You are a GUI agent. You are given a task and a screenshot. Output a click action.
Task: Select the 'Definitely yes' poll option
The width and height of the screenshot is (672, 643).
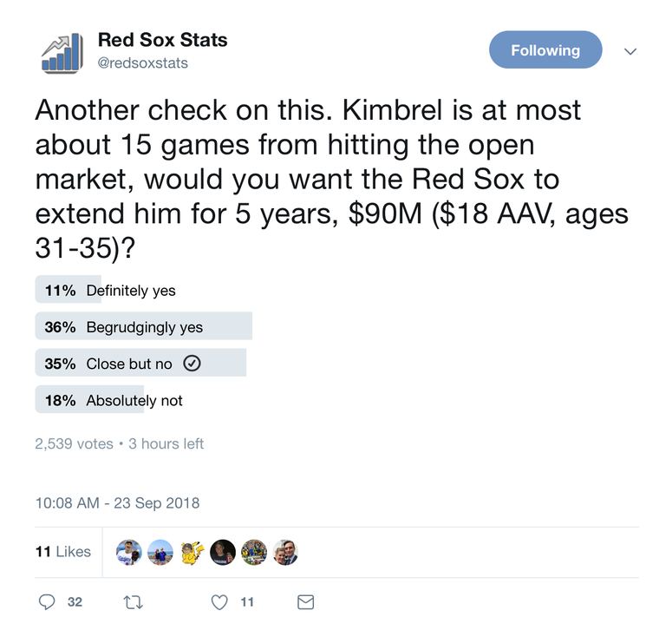point(144,290)
